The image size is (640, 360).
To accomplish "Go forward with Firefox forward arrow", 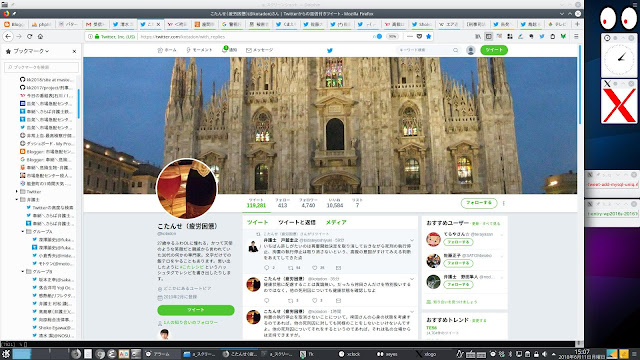I will [x=19, y=36].
